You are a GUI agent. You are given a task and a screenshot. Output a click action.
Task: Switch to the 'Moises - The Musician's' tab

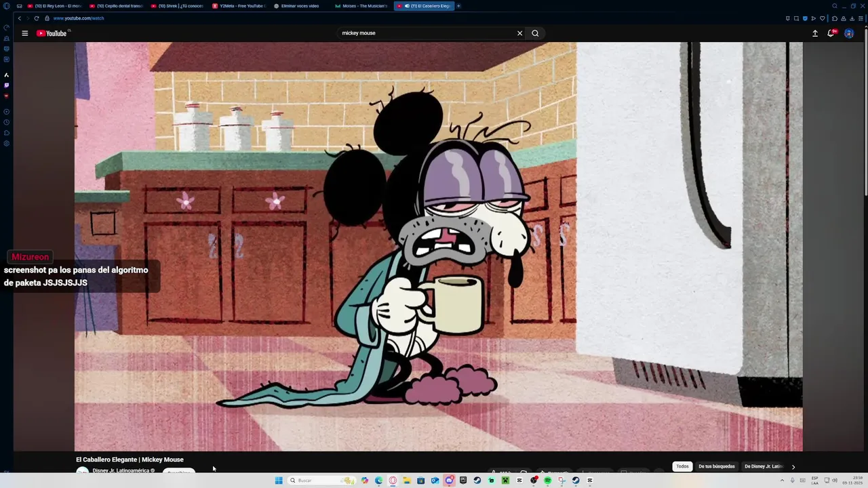tap(361, 6)
